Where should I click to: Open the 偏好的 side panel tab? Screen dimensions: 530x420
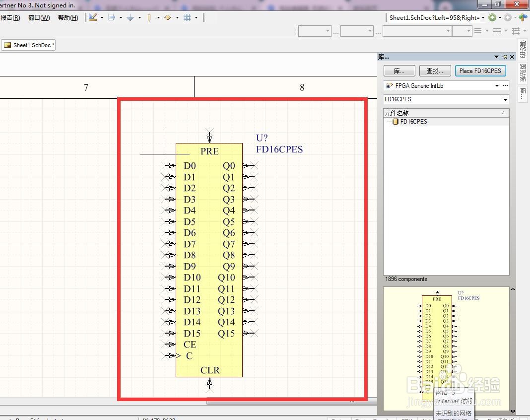[523, 49]
